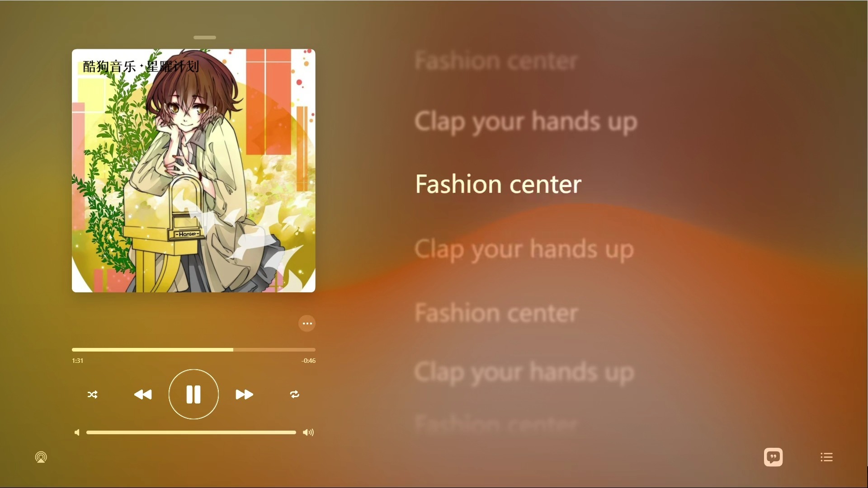Image resolution: width=868 pixels, height=488 pixels.
Task: Open AirPlay output device icon
Action: point(41,457)
